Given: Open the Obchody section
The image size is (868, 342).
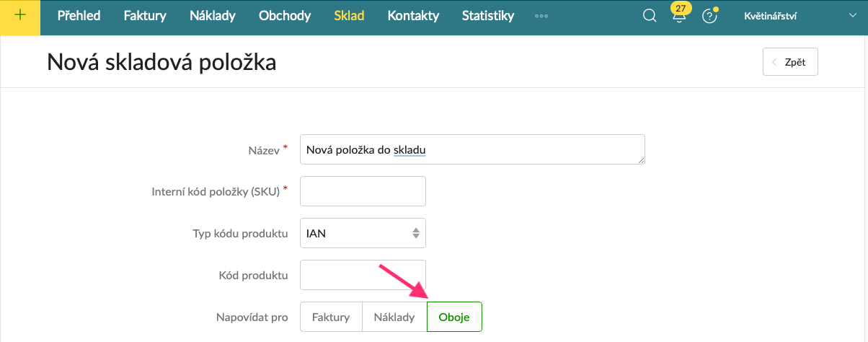Looking at the screenshot, I should point(285,16).
